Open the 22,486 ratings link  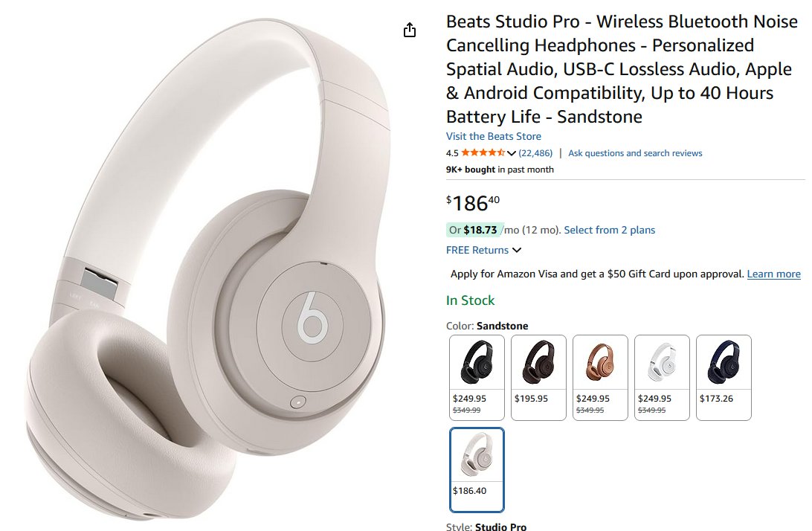coord(535,153)
